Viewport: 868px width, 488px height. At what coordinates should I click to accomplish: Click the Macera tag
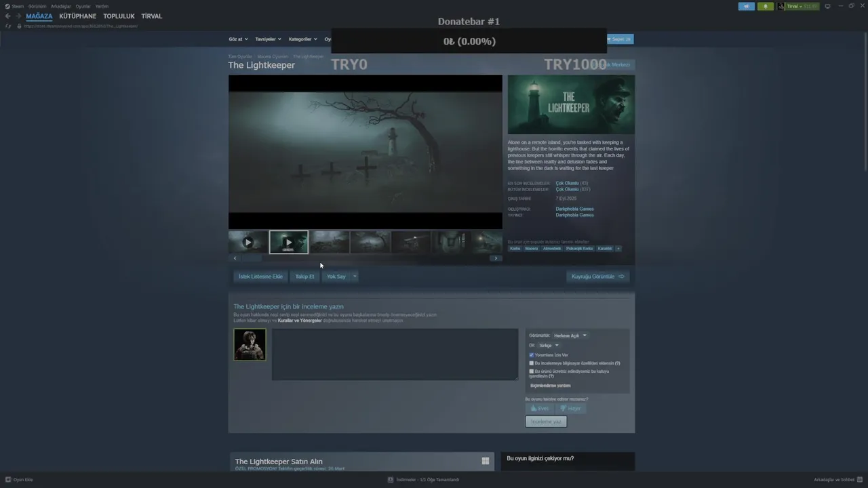532,249
